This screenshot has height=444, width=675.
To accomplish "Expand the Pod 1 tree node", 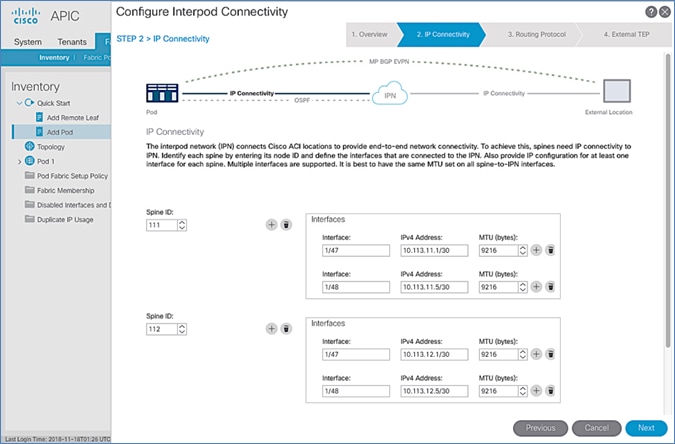I will [19, 161].
